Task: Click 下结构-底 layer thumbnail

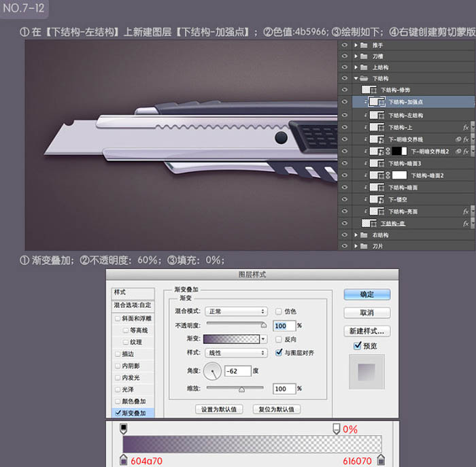Action: [x=369, y=224]
